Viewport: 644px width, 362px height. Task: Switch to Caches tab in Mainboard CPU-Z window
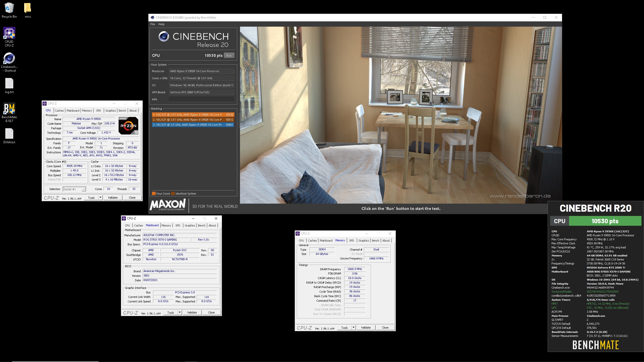click(138, 225)
